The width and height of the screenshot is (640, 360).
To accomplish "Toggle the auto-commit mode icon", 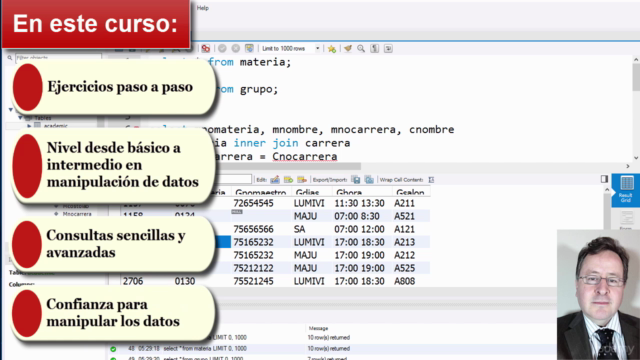I will pyautogui.click(x=249, y=49).
